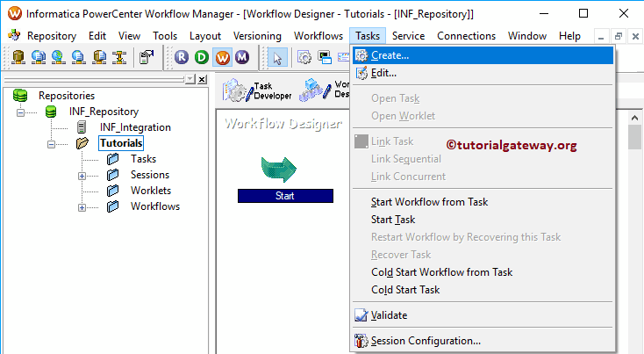Click the orange W Workflow Manager icon
This screenshot has width=644, height=354.
pos(222,57)
